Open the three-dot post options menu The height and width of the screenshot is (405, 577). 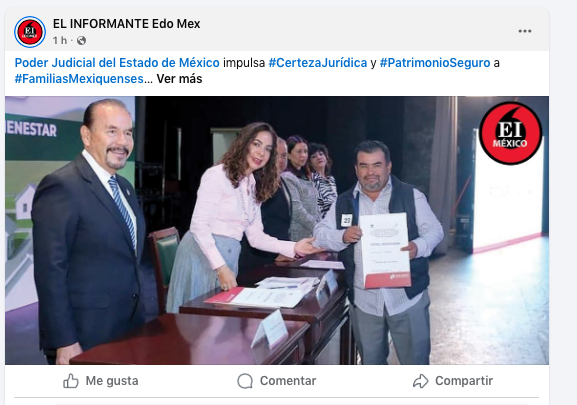[x=525, y=31]
